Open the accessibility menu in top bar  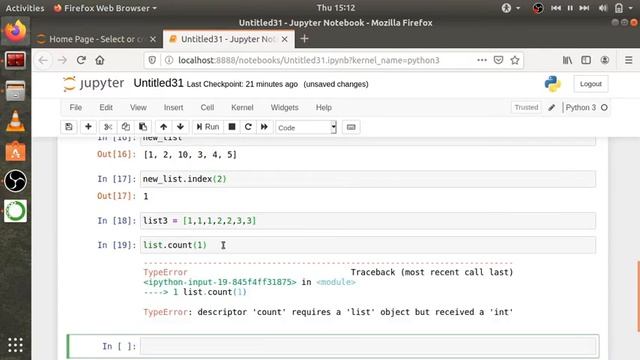coord(510,8)
